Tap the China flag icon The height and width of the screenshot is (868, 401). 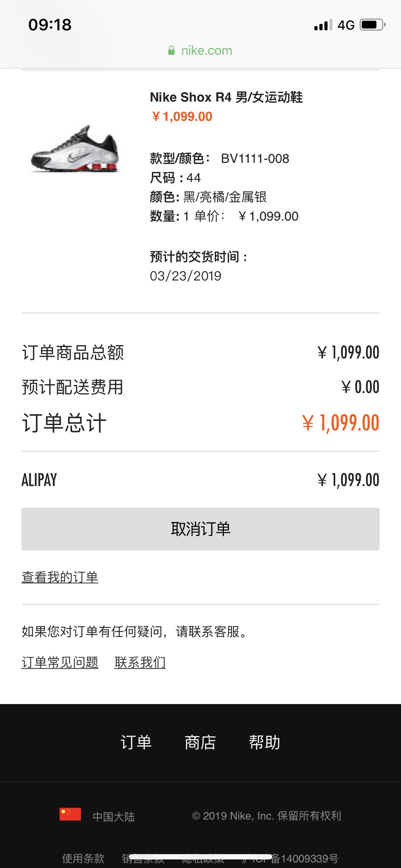(x=70, y=814)
